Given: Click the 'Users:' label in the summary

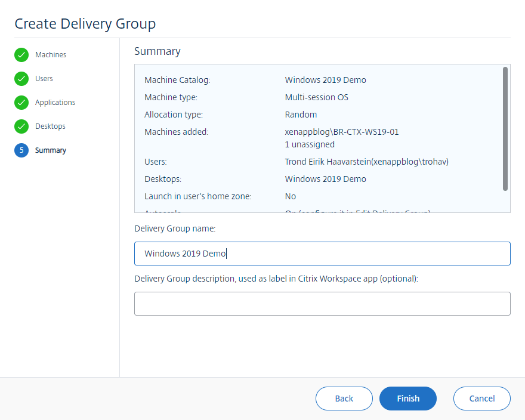Looking at the screenshot, I should 155,162.
